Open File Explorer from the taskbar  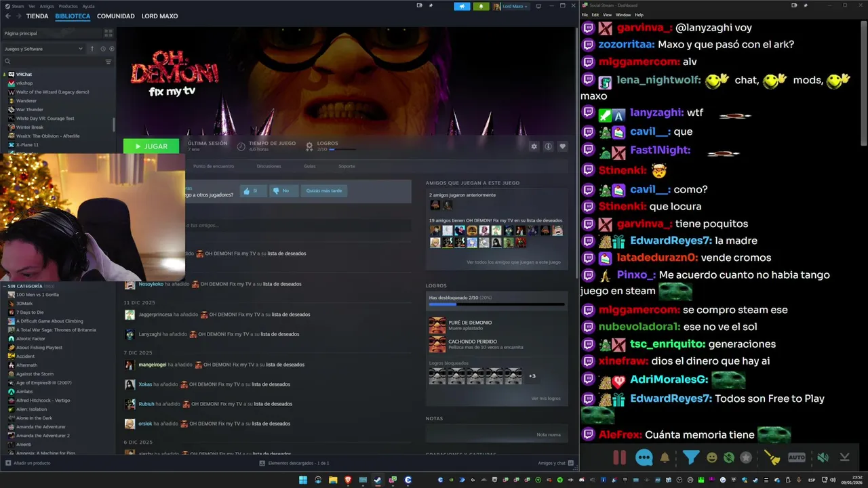[333, 480]
